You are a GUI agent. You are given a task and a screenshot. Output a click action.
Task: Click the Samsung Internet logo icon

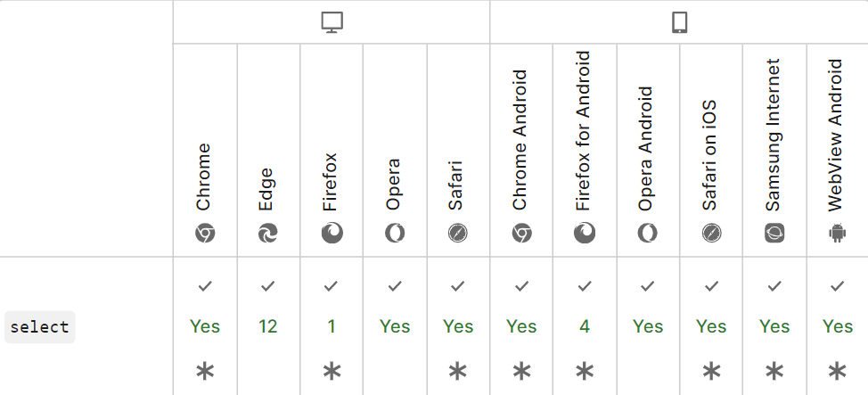point(774,234)
